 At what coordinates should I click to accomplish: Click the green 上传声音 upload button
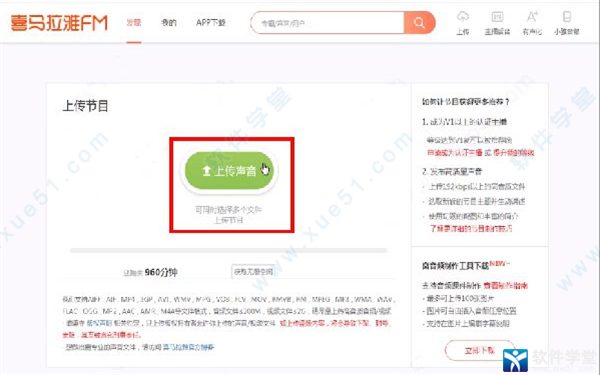[230, 170]
